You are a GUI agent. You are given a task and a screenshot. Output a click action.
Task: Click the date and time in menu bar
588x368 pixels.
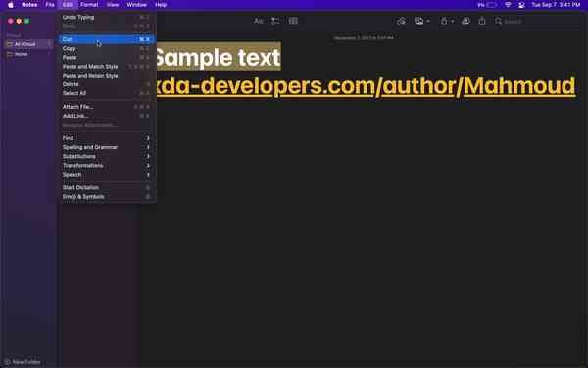point(556,5)
